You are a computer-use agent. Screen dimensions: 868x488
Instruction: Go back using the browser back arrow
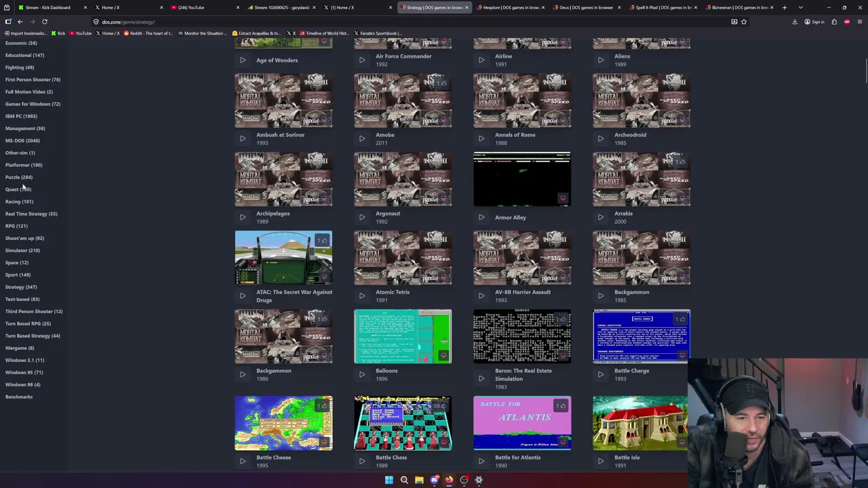pos(20,22)
